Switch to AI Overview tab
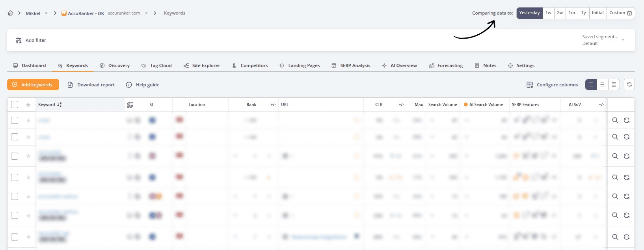 coord(399,65)
